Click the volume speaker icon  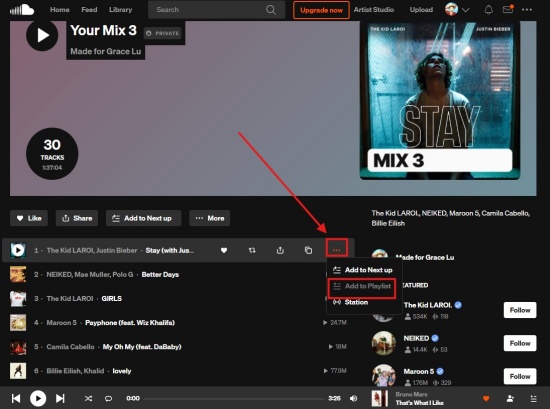pyautogui.click(x=354, y=398)
